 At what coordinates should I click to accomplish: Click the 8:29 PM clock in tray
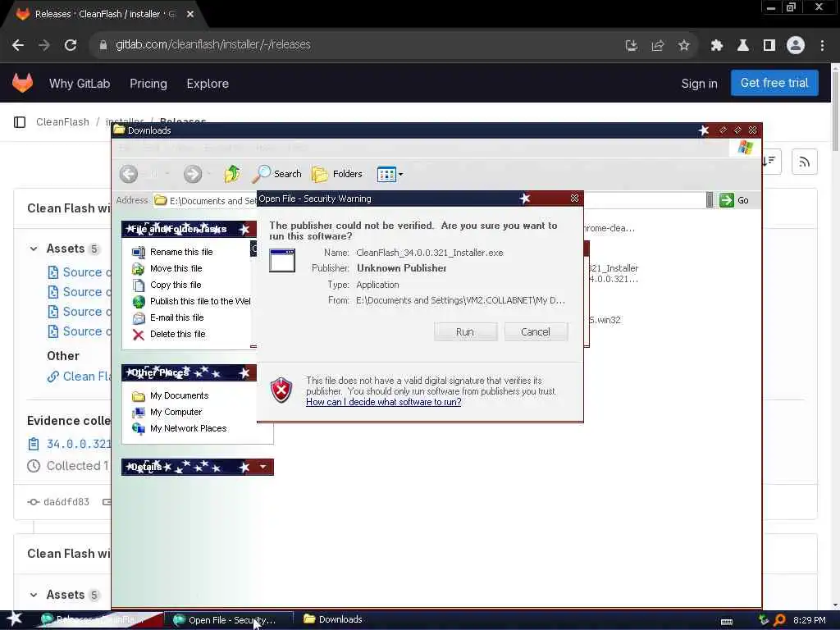point(809,620)
